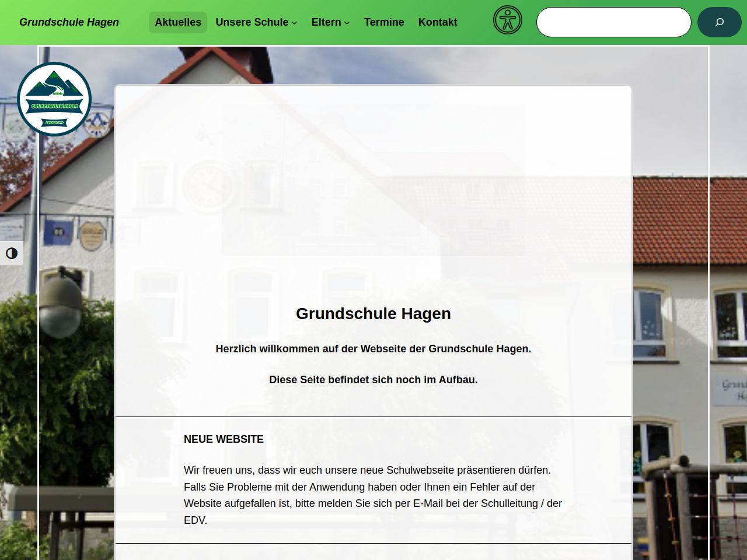Focus the search input field
This screenshot has height=560, width=747.
coord(613,22)
